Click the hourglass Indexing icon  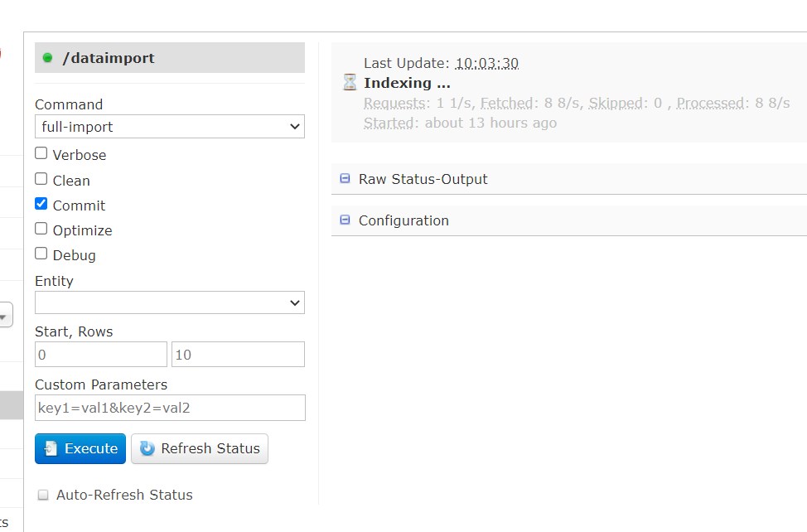pos(350,82)
